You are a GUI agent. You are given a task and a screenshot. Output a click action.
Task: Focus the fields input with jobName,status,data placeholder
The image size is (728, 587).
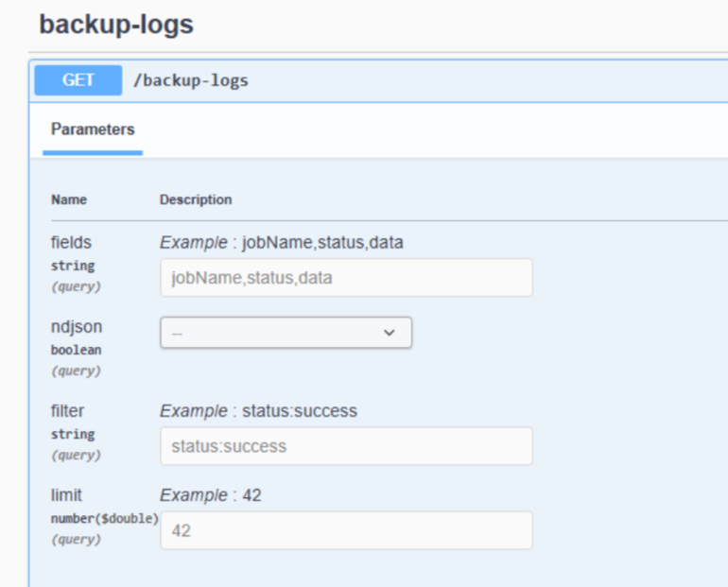[346, 278]
